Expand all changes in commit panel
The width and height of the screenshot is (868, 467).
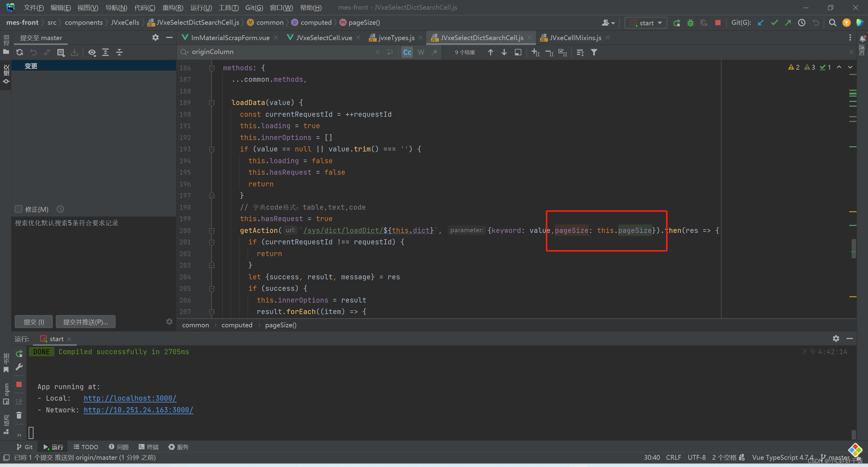[105, 52]
